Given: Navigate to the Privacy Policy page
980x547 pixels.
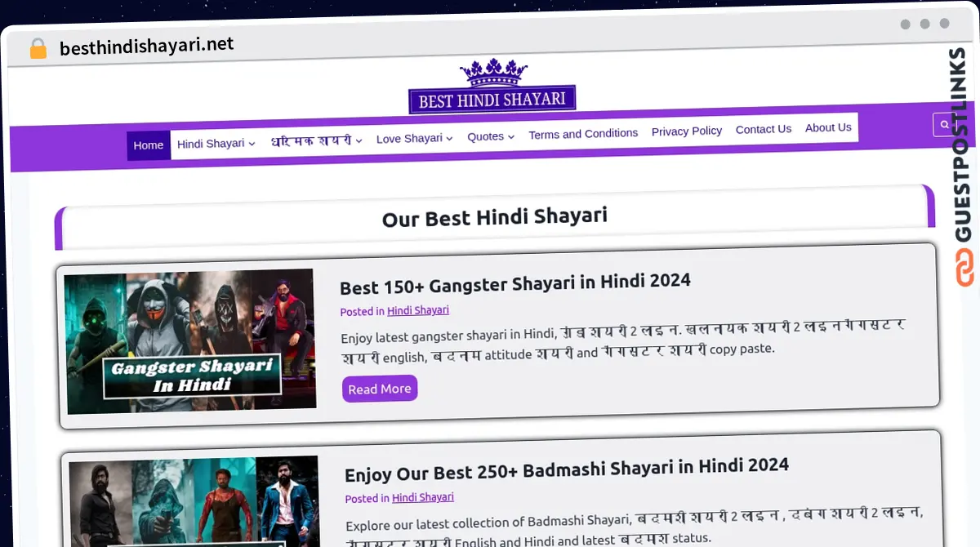Looking at the screenshot, I should pos(686,131).
